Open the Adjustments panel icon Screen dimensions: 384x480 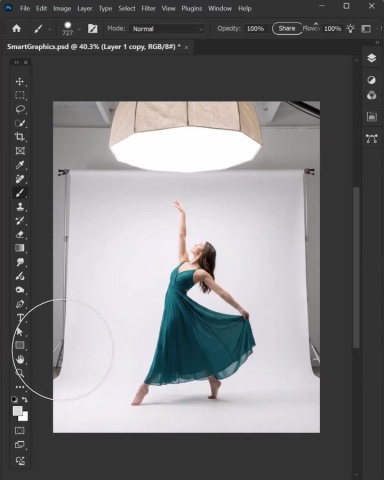(372, 80)
